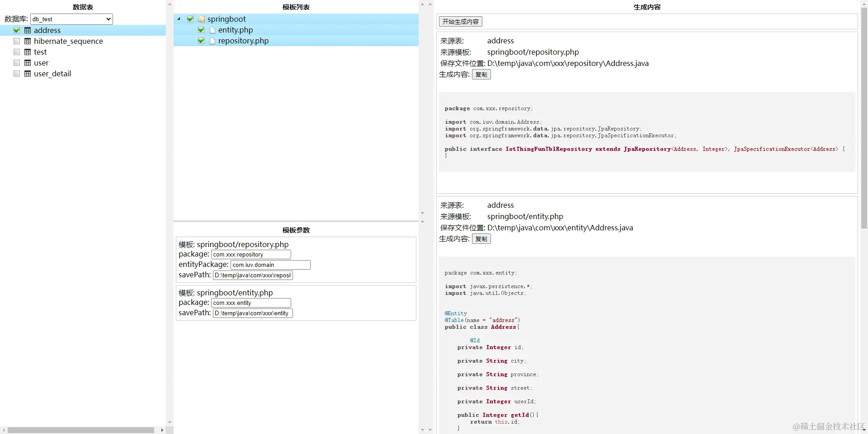Uncheck the springboot folder checkbox
868x434 pixels.
click(x=190, y=19)
